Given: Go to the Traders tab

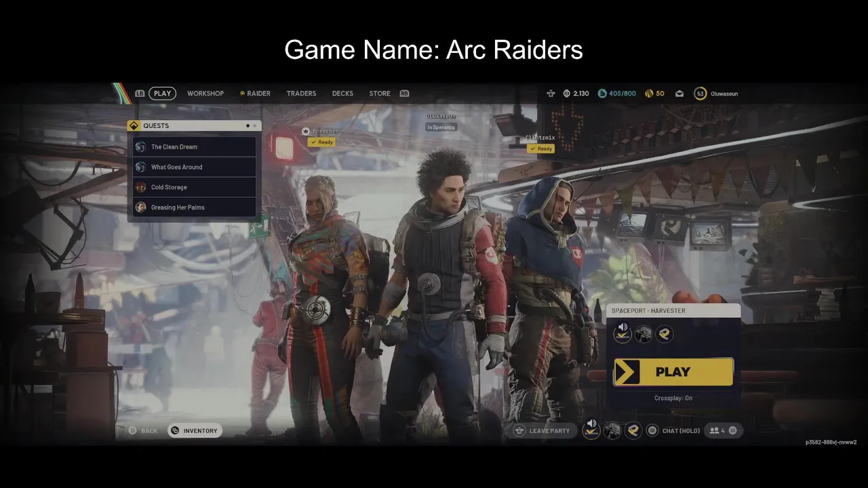Looking at the screenshot, I should (301, 94).
